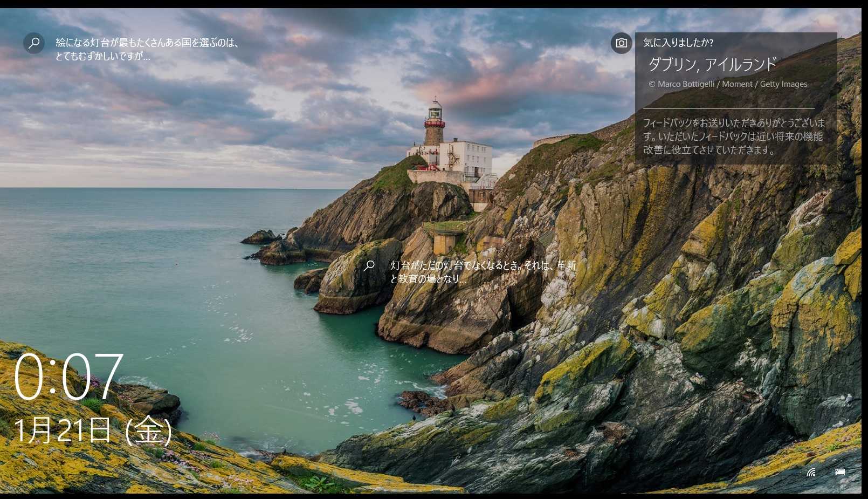
Task: Click the text と教育の場となり...
Action: (428, 279)
